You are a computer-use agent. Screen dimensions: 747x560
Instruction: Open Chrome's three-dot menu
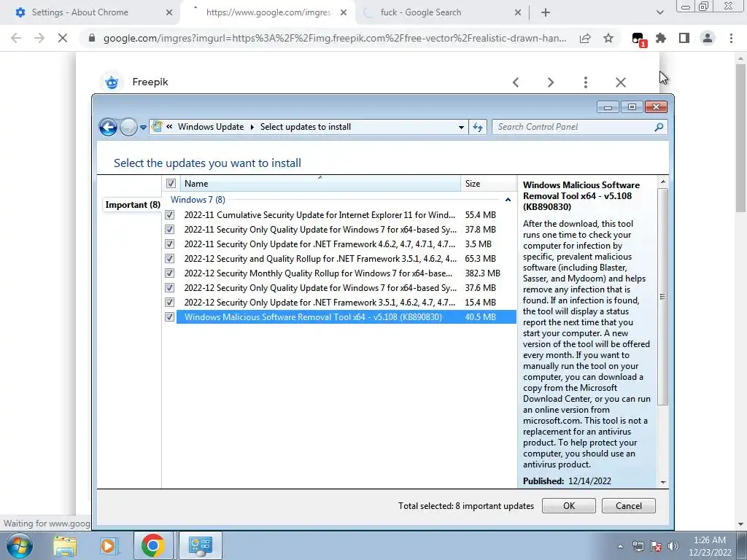click(x=731, y=38)
